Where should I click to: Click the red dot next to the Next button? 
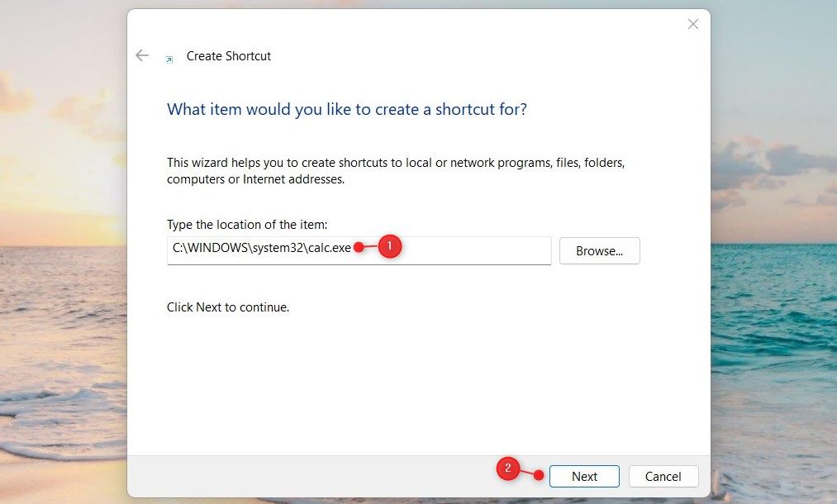[539, 475]
